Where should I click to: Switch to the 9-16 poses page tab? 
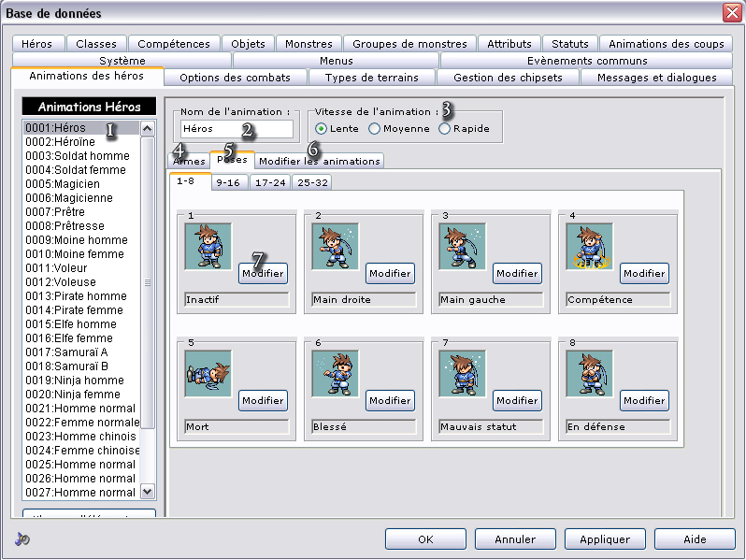229,182
